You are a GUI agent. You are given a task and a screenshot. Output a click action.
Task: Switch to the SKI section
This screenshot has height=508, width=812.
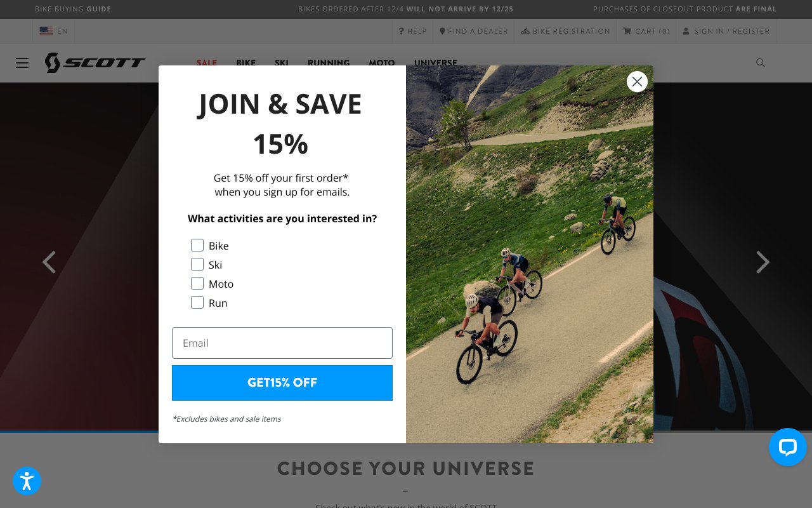(x=282, y=63)
